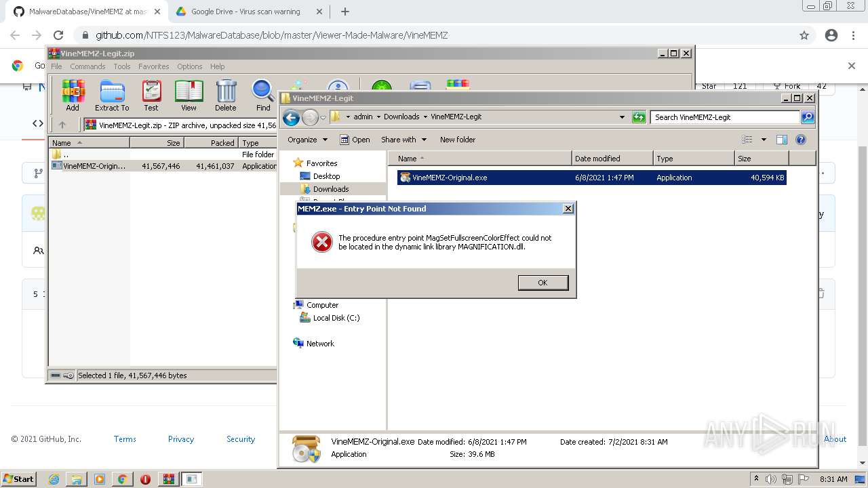Image resolution: width=868 pixels, height=488 pixels.
Task: Select Downloads in the navigation pane
Action: pyautogui.click(x=331, y=189)
